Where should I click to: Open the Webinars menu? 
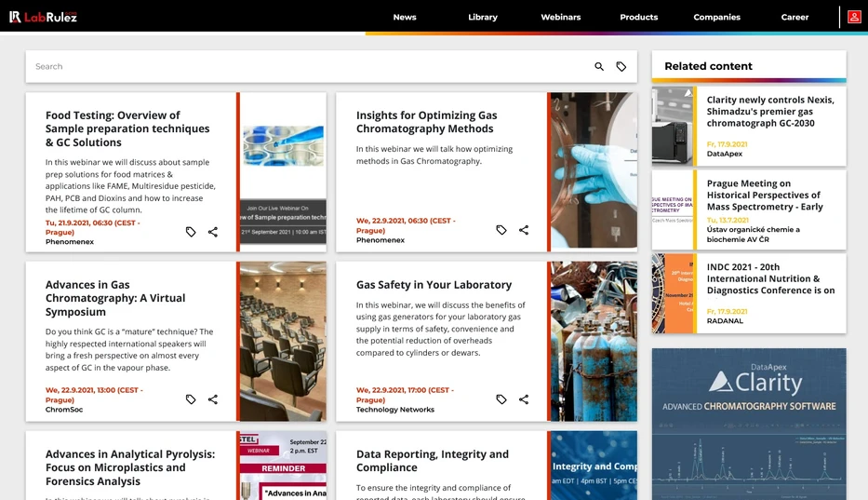click(x=561, y=17)
